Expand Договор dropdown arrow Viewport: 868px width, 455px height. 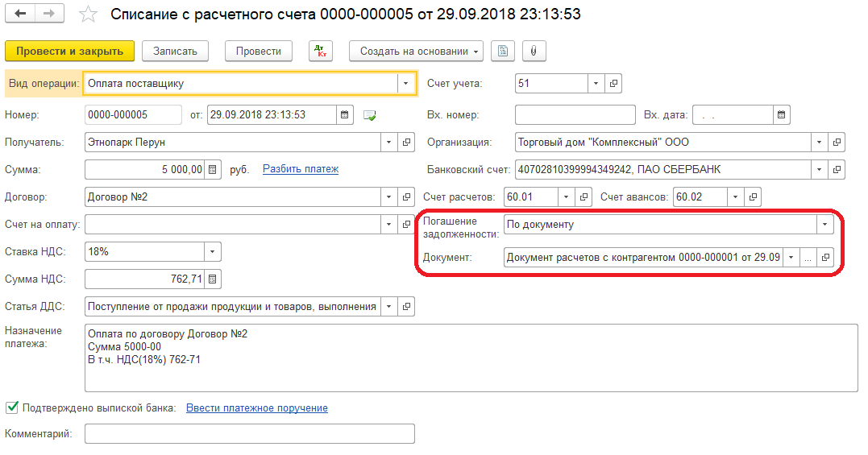point(389,196)
